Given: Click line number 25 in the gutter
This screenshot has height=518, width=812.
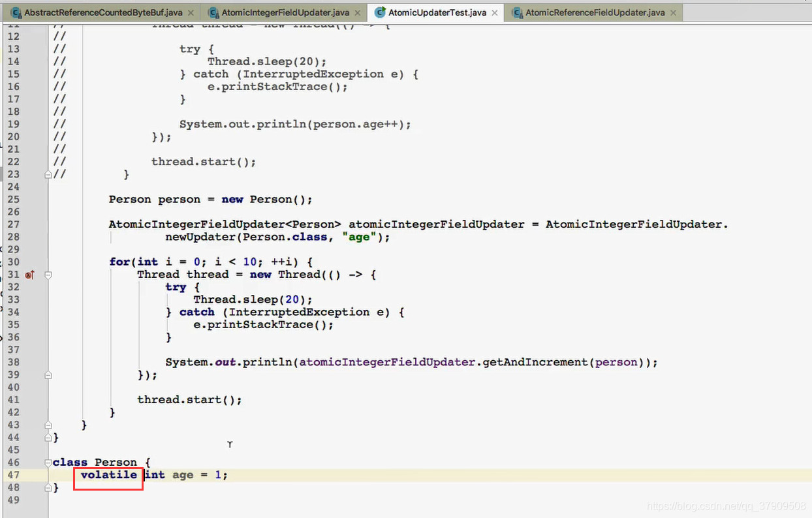Looking at the screenshot, I should click(14, 199).
